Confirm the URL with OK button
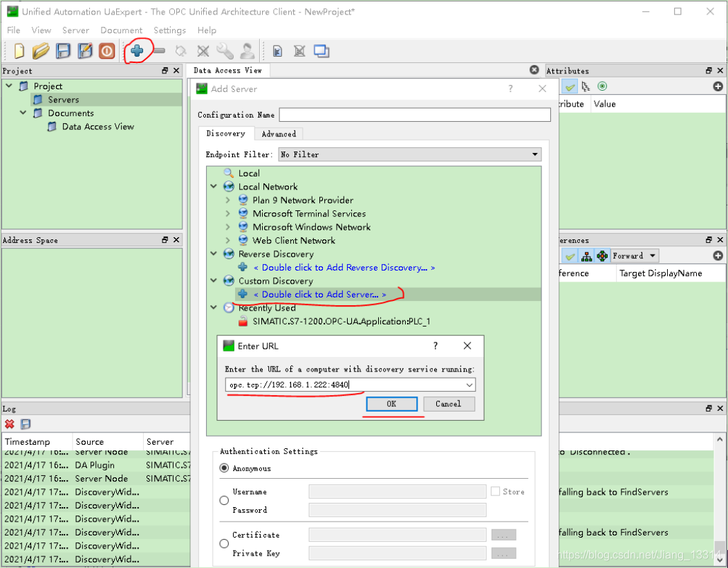 point(391,404)
